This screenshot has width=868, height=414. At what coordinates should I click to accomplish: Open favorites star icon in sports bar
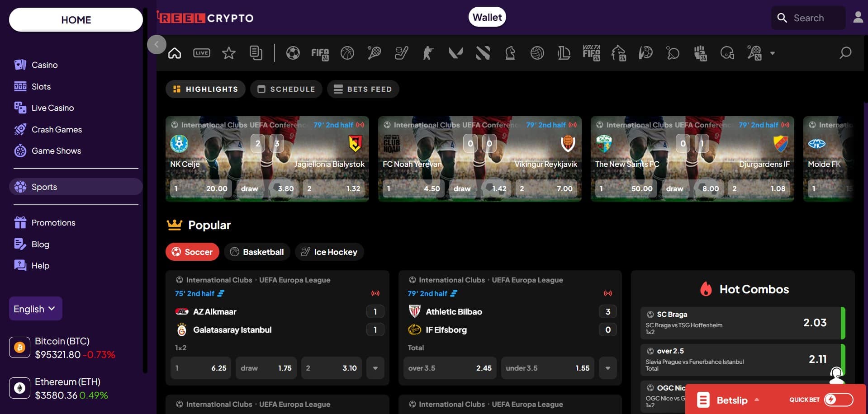(229, 53)
